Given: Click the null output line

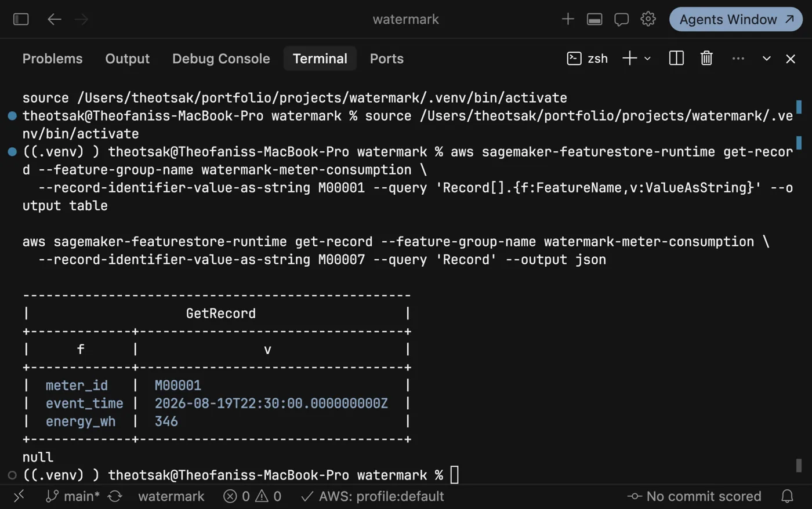Looking at the screenshot, I should coord(38,457).
